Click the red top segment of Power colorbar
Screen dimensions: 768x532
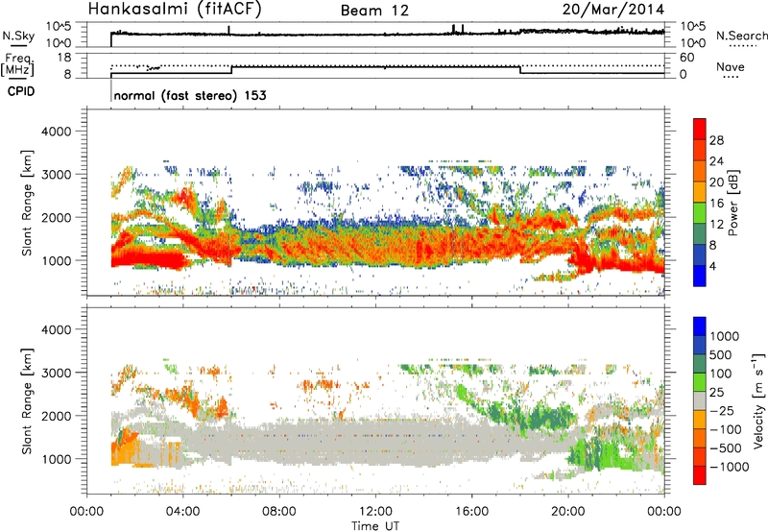pyautogui.click(x=700, y=129)
